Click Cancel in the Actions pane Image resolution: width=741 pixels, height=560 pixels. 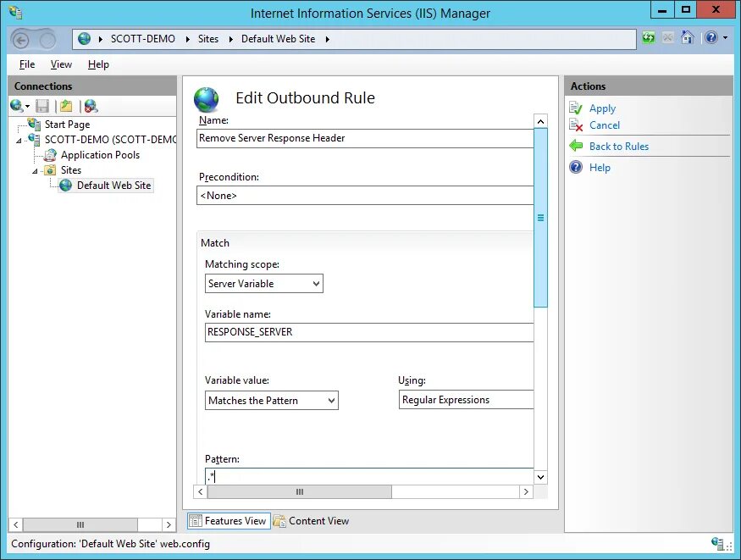point(605,125)
